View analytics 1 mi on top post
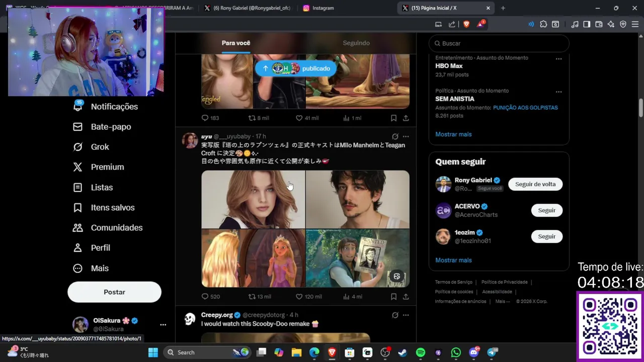This screenshot has width=644, height=362. pyautogui.click(x=352, y=118)
